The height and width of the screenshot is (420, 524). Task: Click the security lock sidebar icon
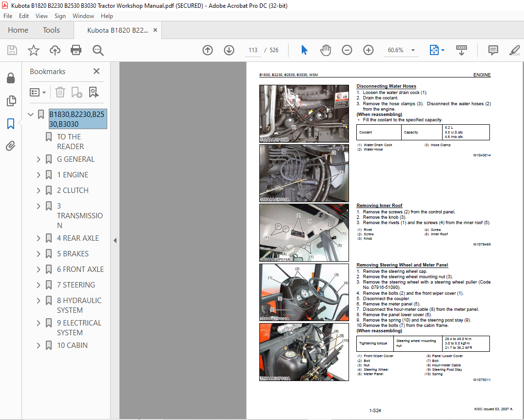coord(11,78)
